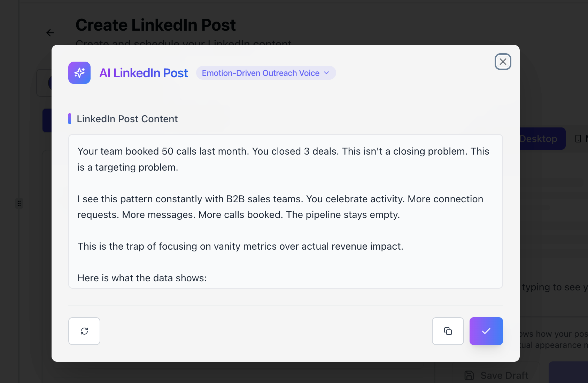The width and height of the screenshot is (588, 383).
Task: Expand the voice selector chevron arrow
Action: [x=326, y=73]
